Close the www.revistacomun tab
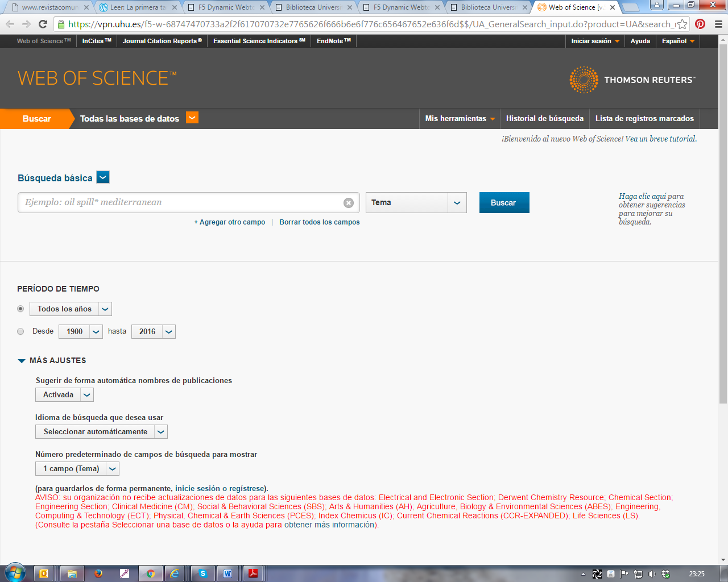The height and width of the screenshot is (582, 728). click(x=86, y=7)
